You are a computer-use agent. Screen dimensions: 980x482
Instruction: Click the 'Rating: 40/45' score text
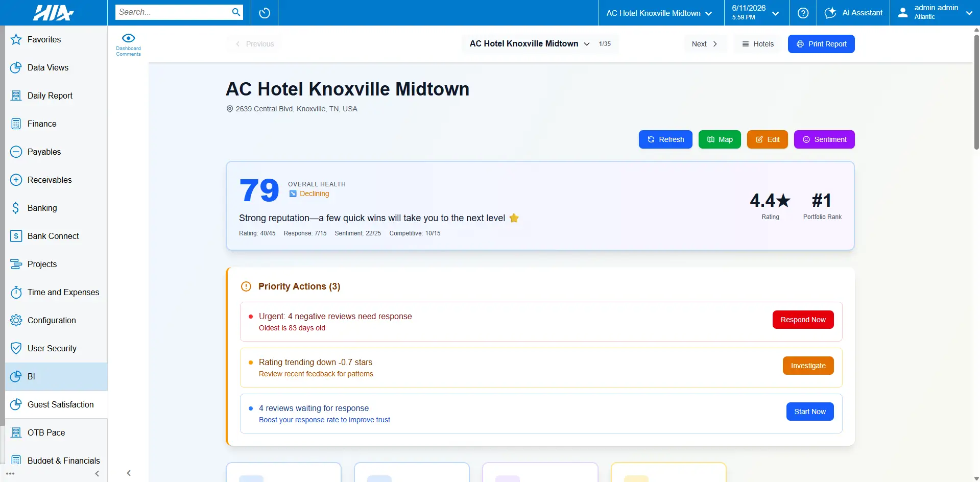click(x=257, y=233)
